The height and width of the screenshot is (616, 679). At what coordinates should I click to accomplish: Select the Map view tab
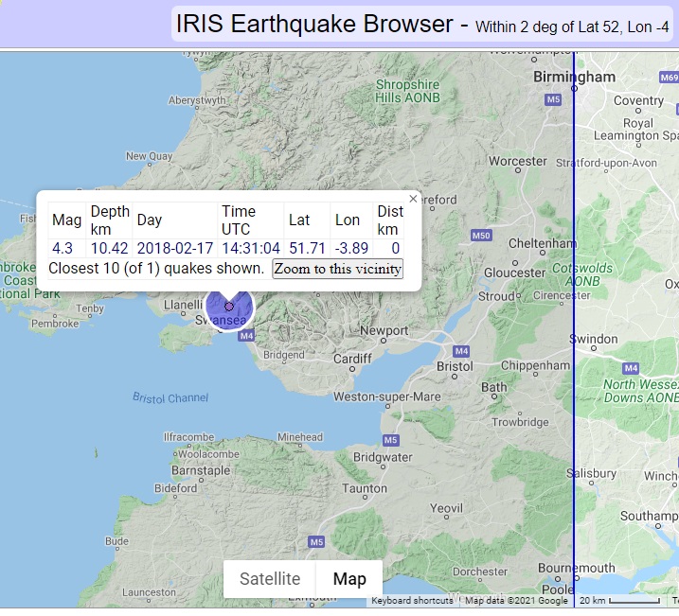point(349,579)
